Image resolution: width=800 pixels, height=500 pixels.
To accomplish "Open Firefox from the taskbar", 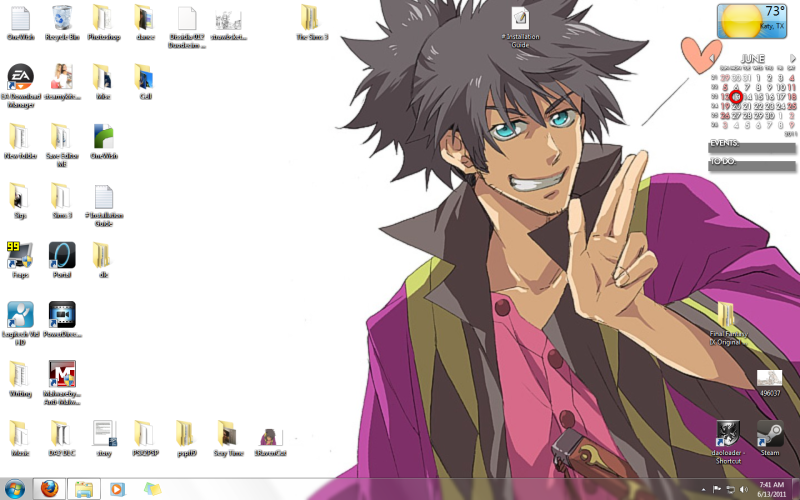I will coord(48,489).
